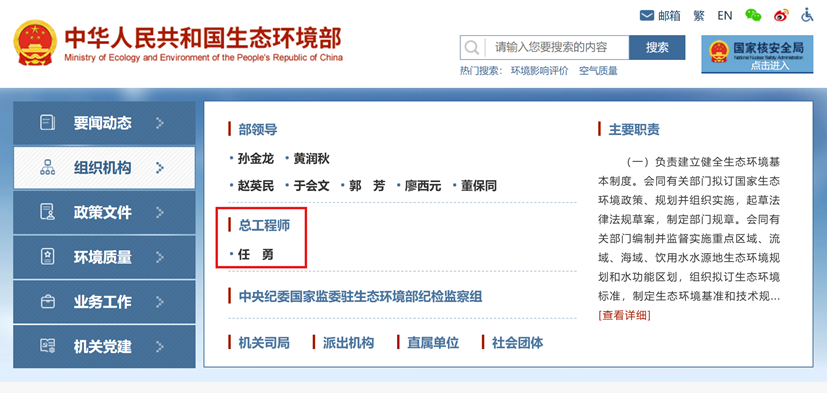Open leader 于会文 profile
Screen dimensions: 827x393
coord(311,186)
